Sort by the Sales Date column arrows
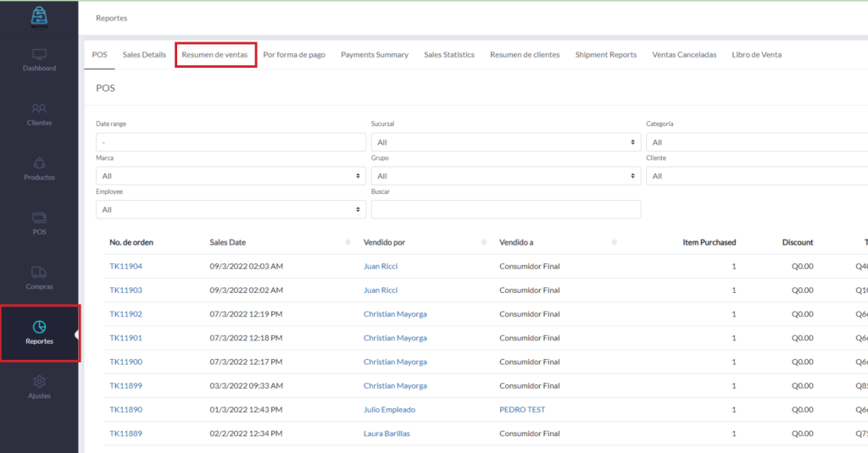Image resolution: width=868 pixels, height=453 pixels. 348,243
